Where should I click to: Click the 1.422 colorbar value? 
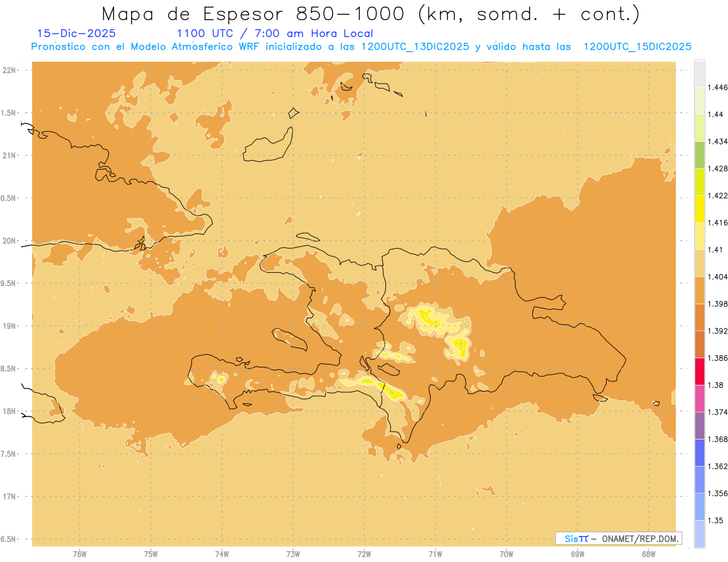click(x=717, y=195)
